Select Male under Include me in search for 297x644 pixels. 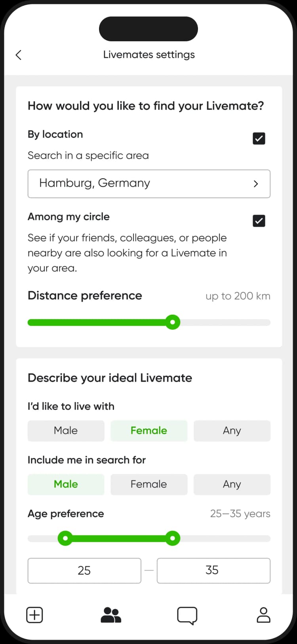[x=66, y=484]
